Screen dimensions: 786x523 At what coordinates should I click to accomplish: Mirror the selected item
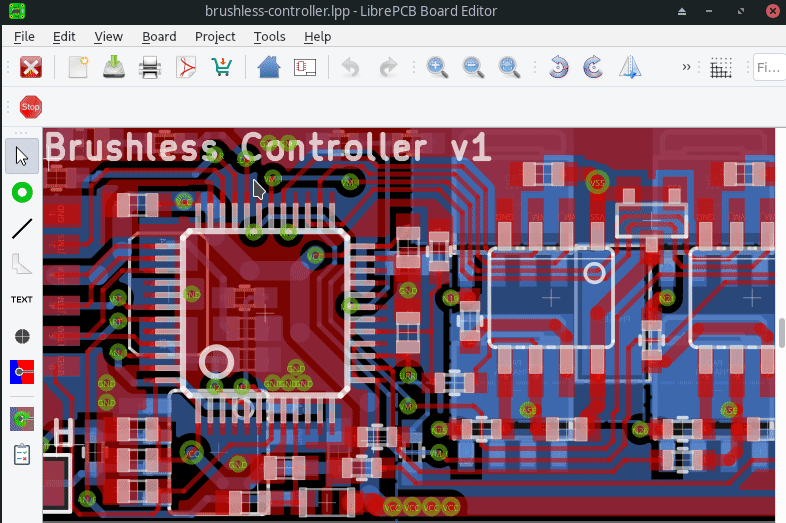630,67
